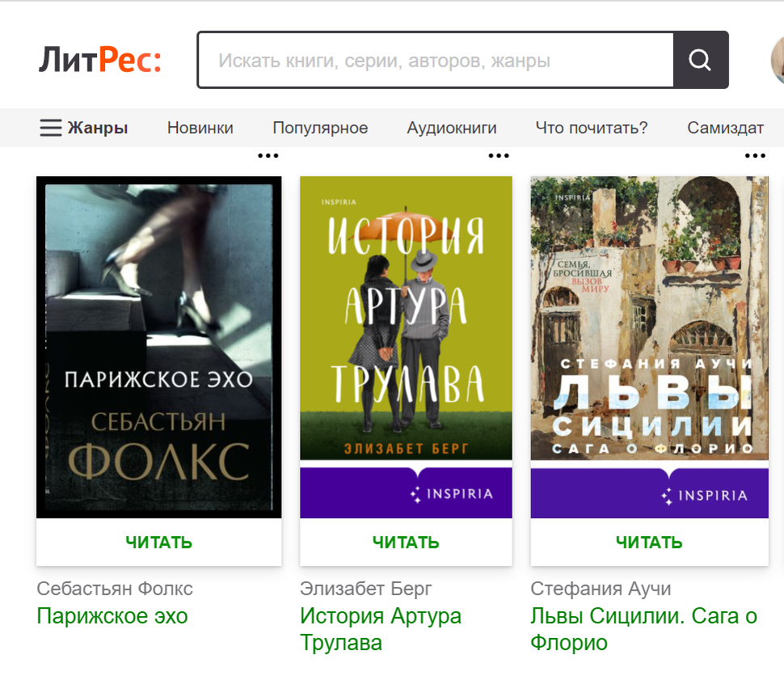Focus the book search input field
The height and width of the screenshot is (697, 784).
click(x=436, y=60)
